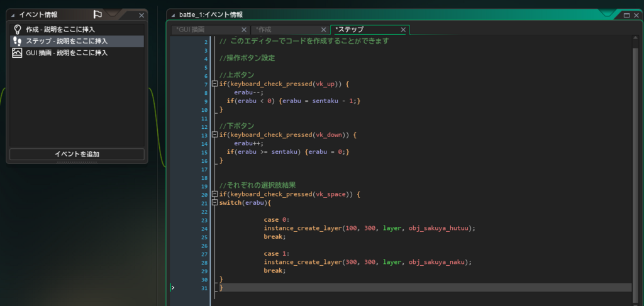This screenshot has height=306, width=644.
Task: Fold the switch(erabu) block at line 21
Action: (x=215, y=203)
